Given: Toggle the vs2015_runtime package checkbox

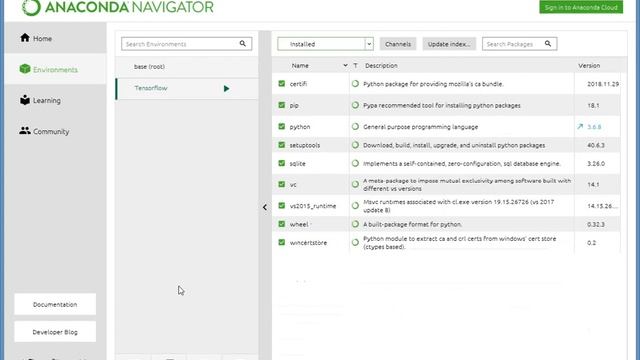Looking at the screenshot, I should tap(282, 205).
